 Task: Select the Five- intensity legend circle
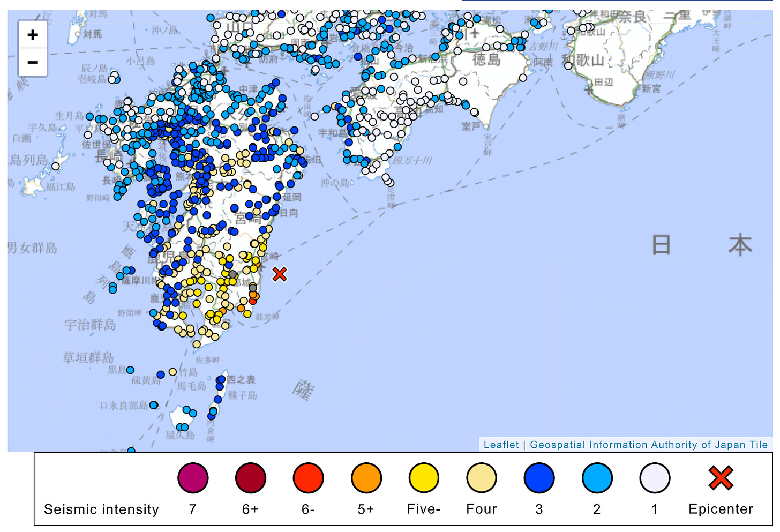click(x=423, y=478)
